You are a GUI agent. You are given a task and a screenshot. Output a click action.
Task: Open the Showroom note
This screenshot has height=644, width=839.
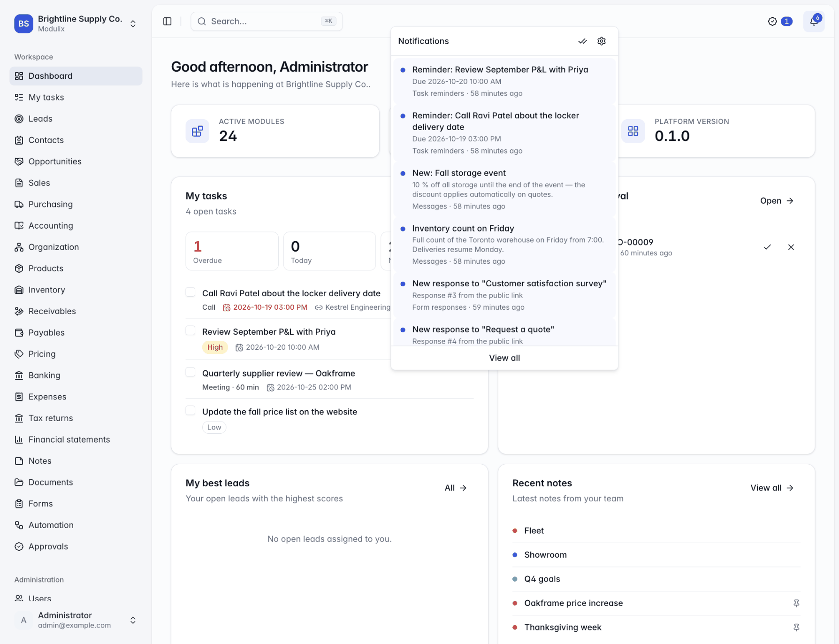(x=656, y=555)
